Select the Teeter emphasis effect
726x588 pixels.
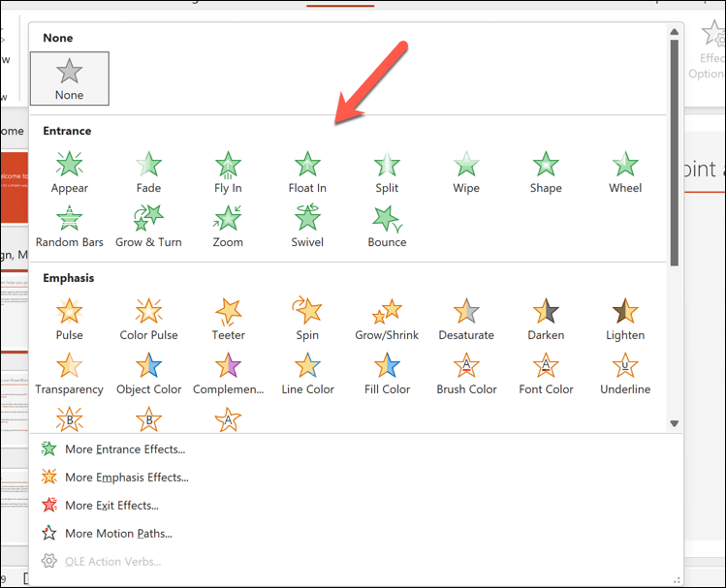tap(228, 320)
